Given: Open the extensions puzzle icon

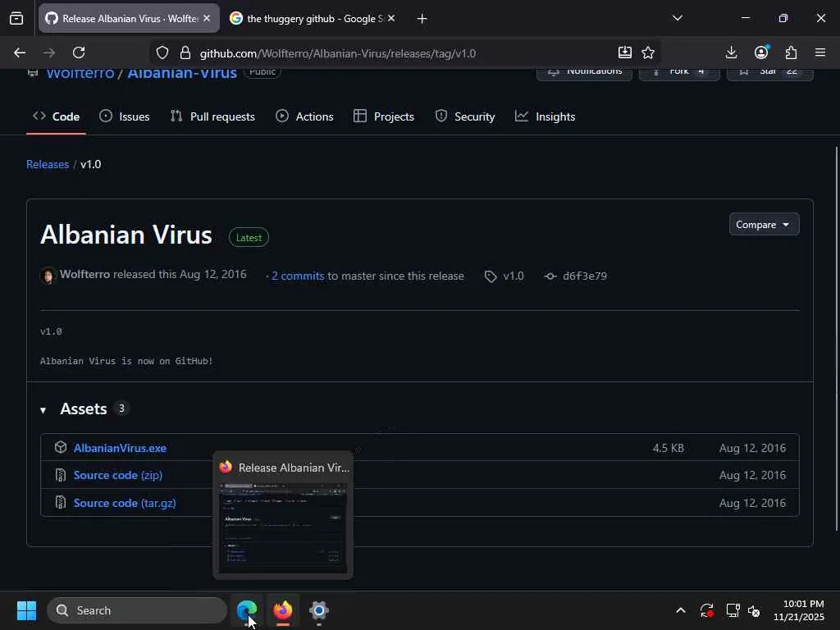Looking at the screenshot, I should coord(791,52).
